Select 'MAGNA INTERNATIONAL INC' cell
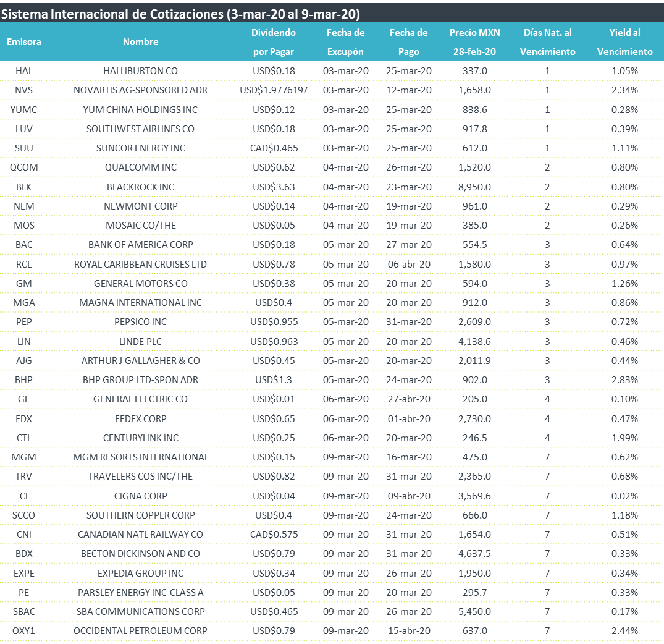Image resolution: width=664 pixels, height=644 pixels. (141, 302)
